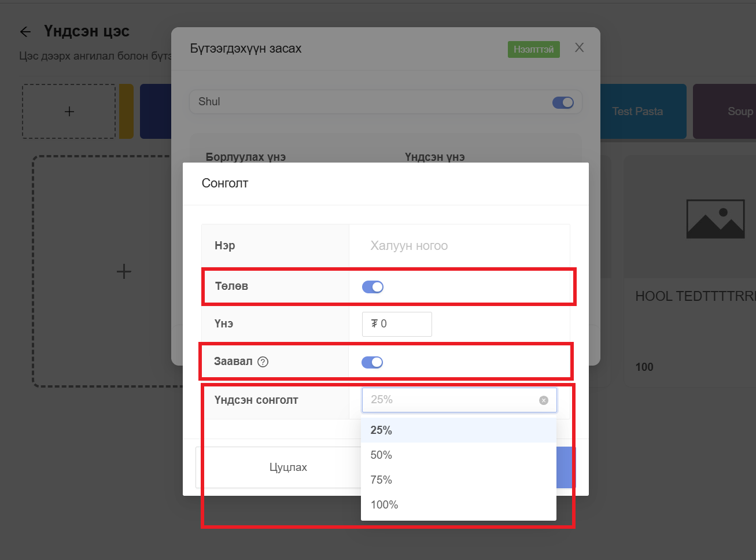Click the back arrow beside Үндсэн цэс
Image resolution: width=756 pixels, height=560 pixels.
(25, 32)
